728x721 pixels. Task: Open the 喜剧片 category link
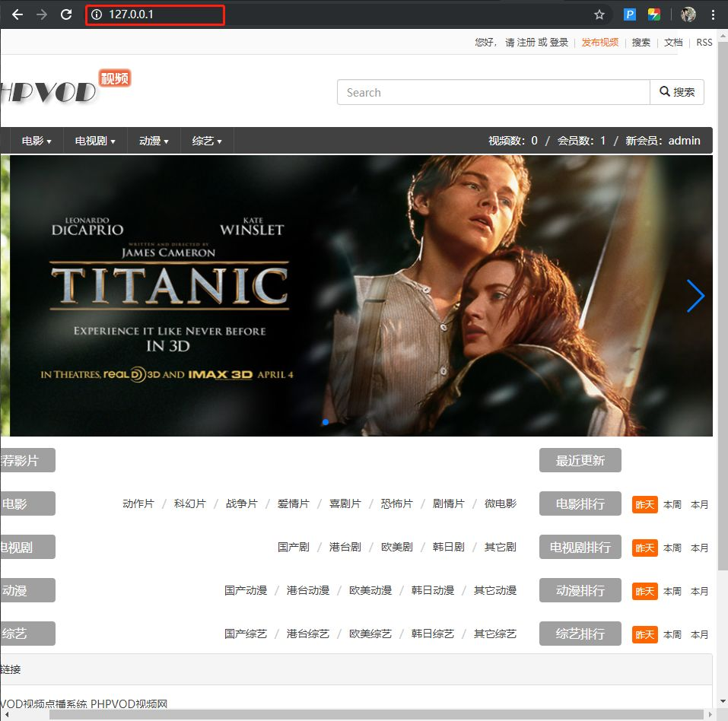click(345, 503)
